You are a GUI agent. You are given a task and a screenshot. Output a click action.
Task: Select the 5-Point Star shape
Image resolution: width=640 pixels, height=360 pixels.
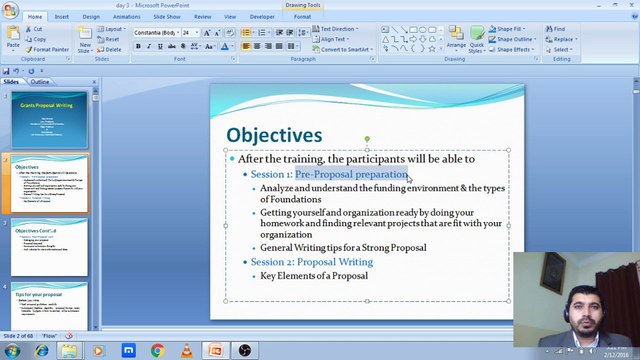(432, 49)
